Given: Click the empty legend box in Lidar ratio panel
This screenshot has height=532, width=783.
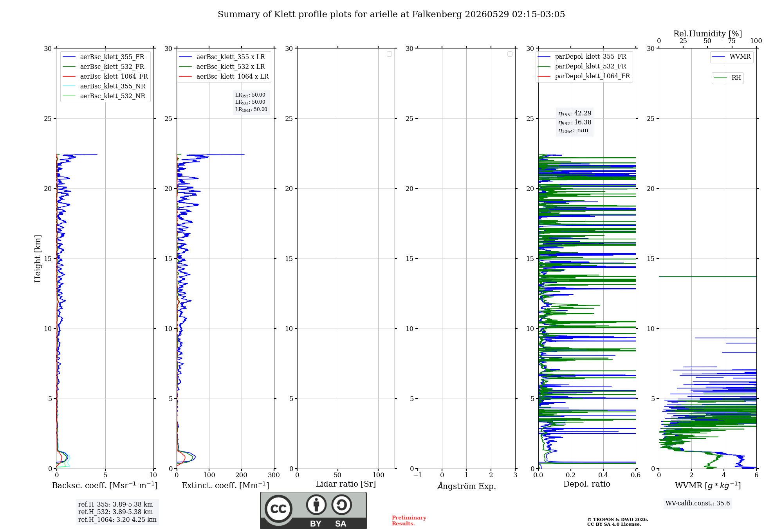Looking at the screenshot, I should (x=389, y=54).
